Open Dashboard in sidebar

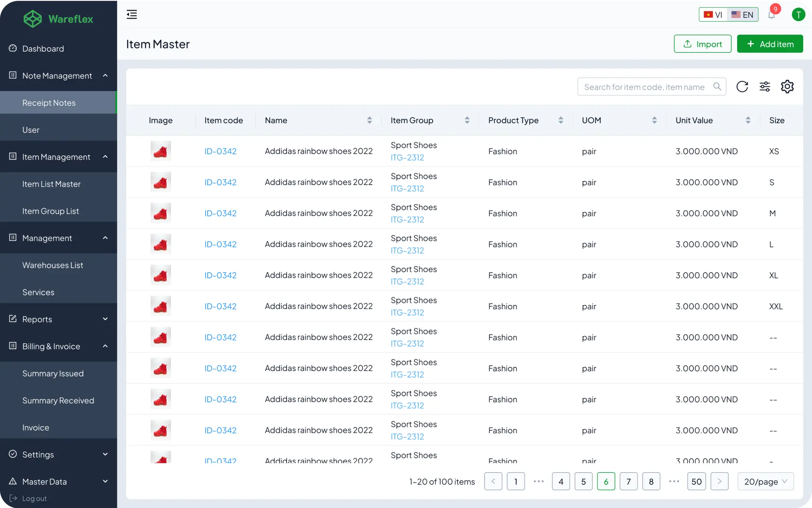59,48
